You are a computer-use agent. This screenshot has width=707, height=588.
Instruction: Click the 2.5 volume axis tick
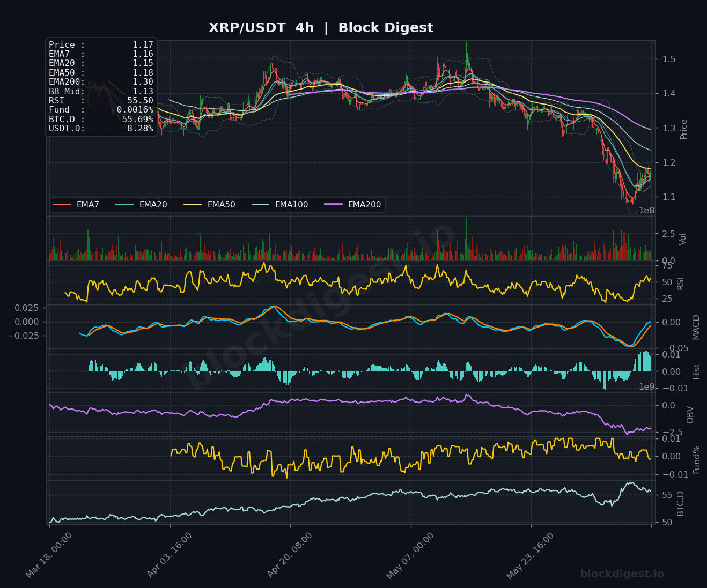pyautogui.click(x=668, y=234)
